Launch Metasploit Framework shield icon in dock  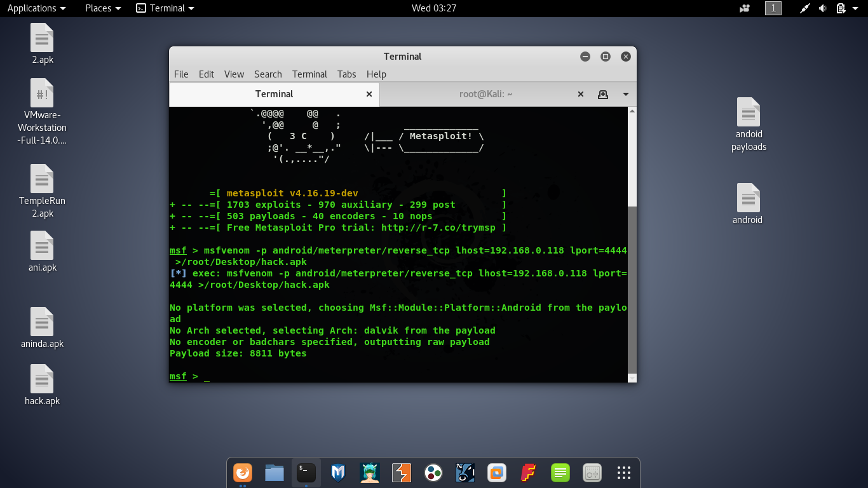tap(338, 473)
